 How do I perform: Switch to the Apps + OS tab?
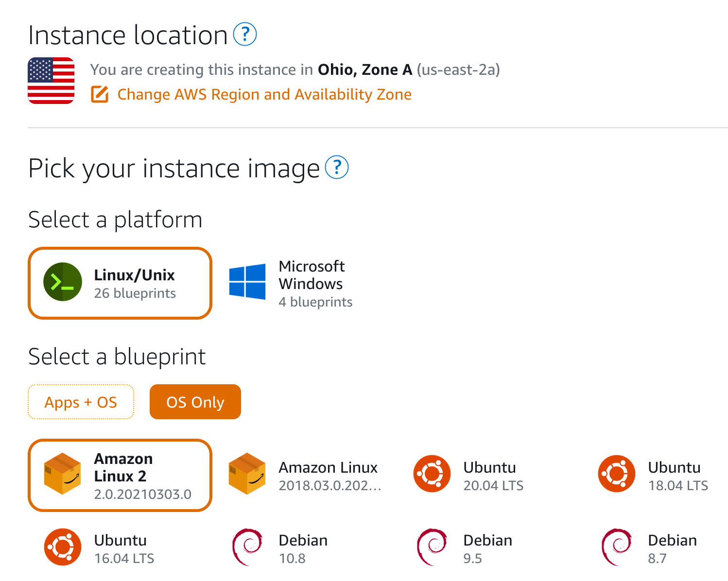point(81,402)
